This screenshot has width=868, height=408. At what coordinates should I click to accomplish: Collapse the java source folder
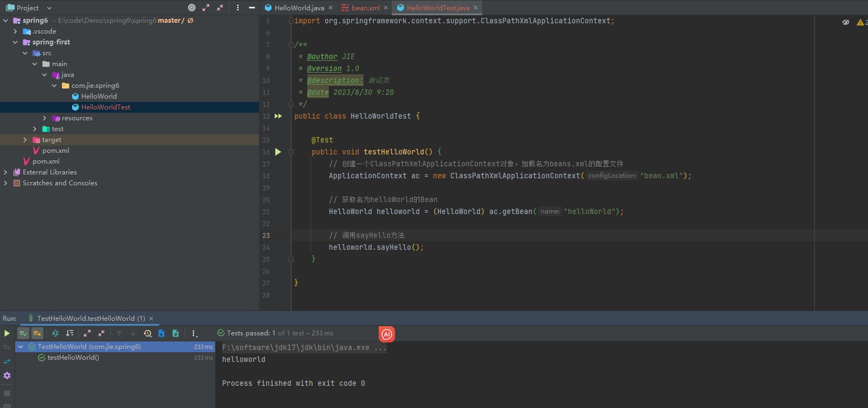pyautogui.click(x=44, y=75)
